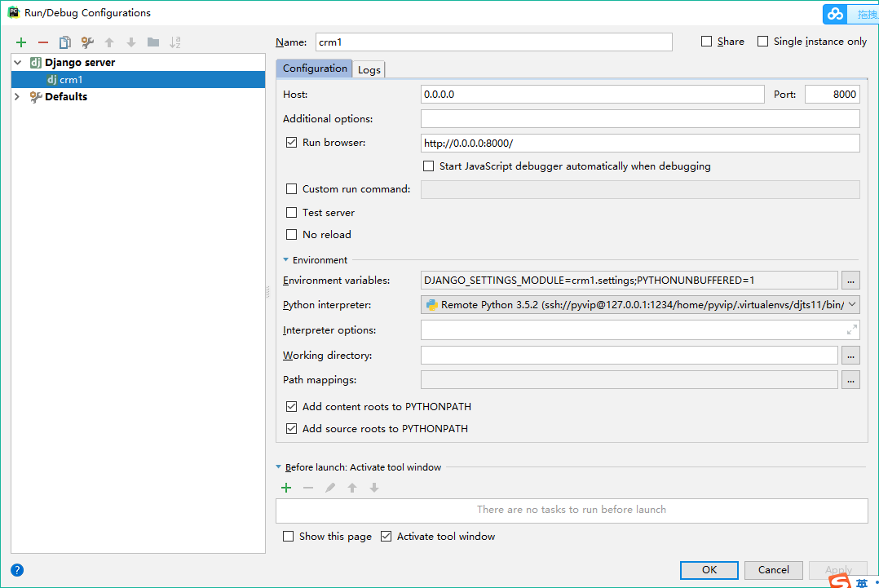
Task: Open help with question mark icon
Action: click(17, 570)
